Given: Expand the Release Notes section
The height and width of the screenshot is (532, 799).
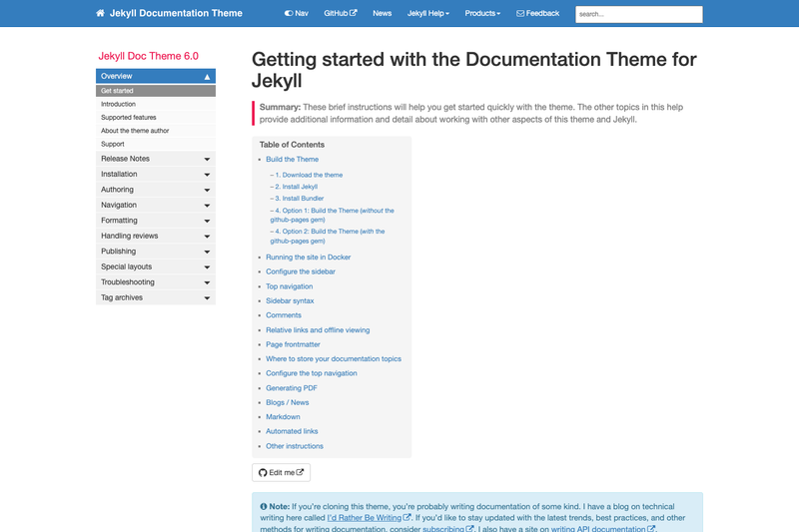Looking at the screenshot, I should tap(156, 159).
